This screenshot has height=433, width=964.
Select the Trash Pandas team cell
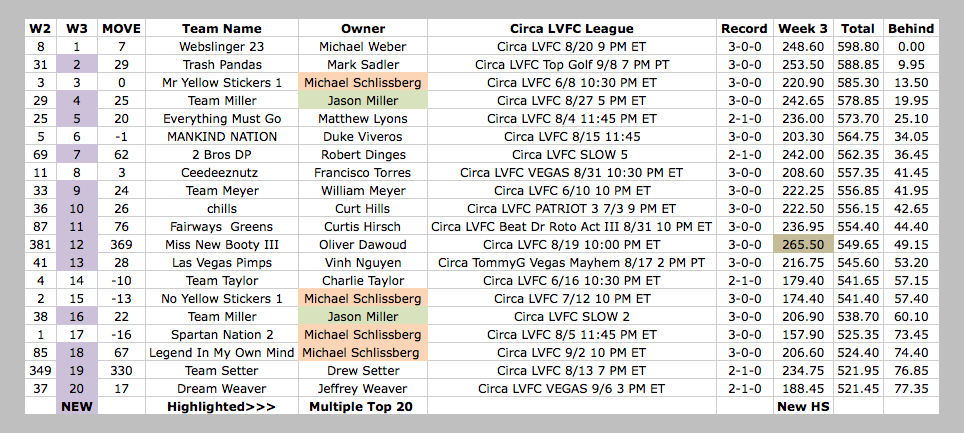point(222,65)
